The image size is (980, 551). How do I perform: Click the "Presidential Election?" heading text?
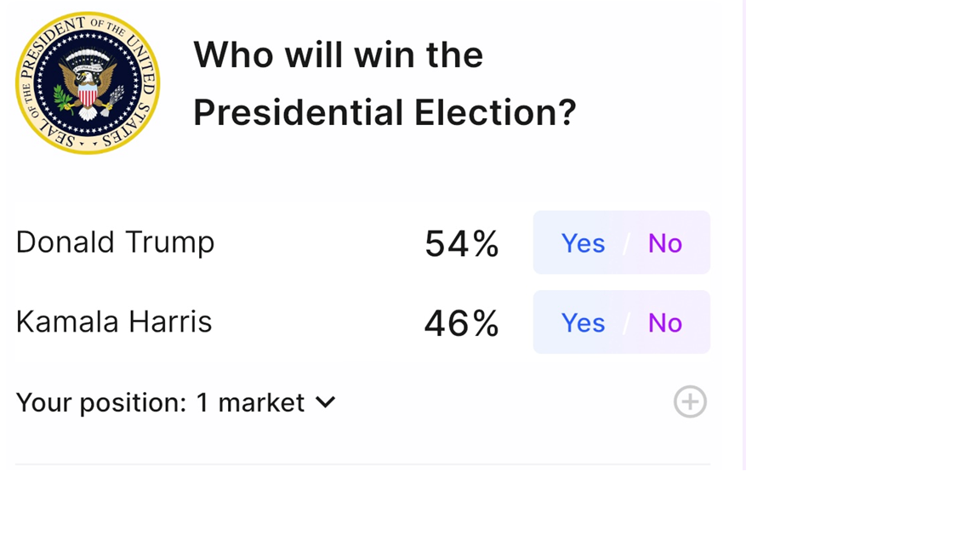tap(385, 112)
